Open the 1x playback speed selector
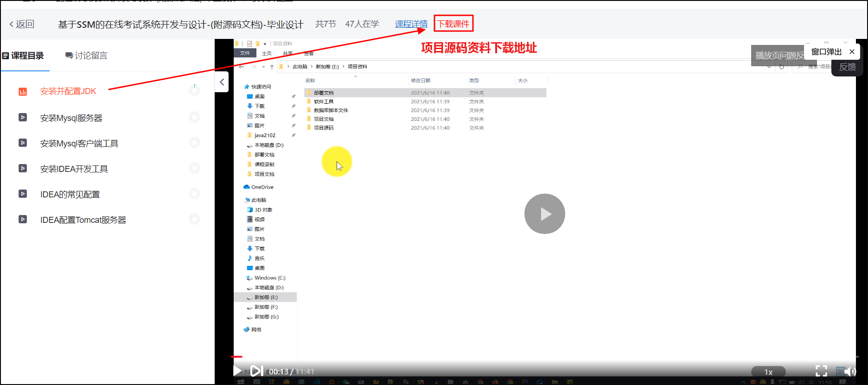 pos(768,372)
